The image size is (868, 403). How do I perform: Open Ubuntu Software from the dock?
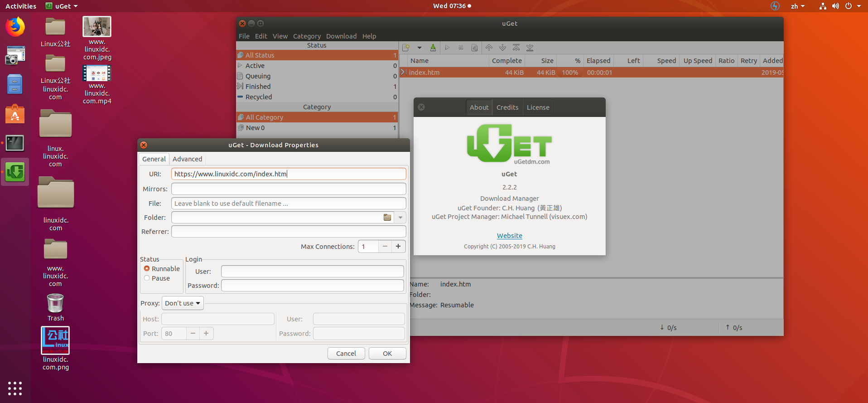[x=15, y=114]
